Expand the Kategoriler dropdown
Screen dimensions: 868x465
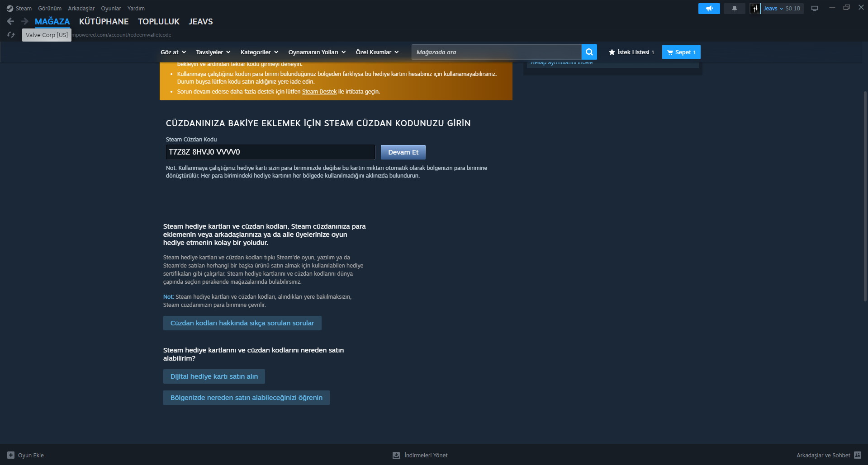[x=260, y=52]
